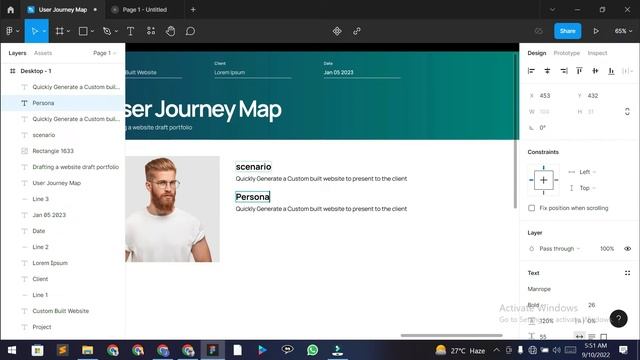
Task: Open the Figma main menu
Action: point(12,31)
